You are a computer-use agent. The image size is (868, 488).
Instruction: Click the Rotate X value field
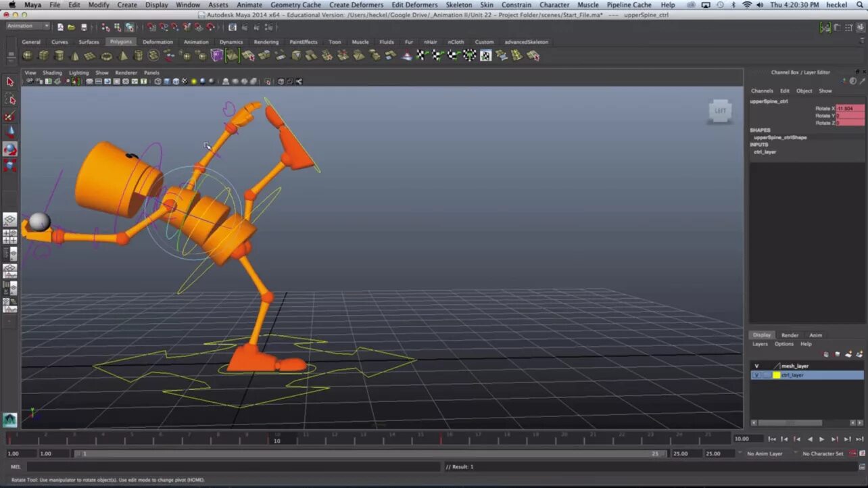[850, 108]
